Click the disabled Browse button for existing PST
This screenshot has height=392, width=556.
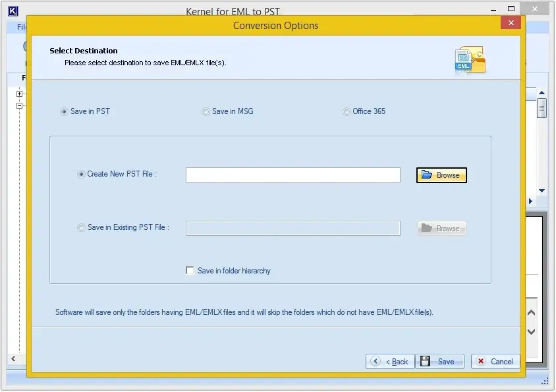tap(441, 229)
